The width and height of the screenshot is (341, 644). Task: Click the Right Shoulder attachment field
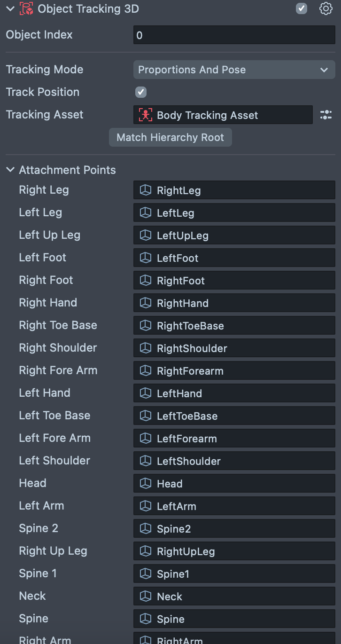pos(234,348)
